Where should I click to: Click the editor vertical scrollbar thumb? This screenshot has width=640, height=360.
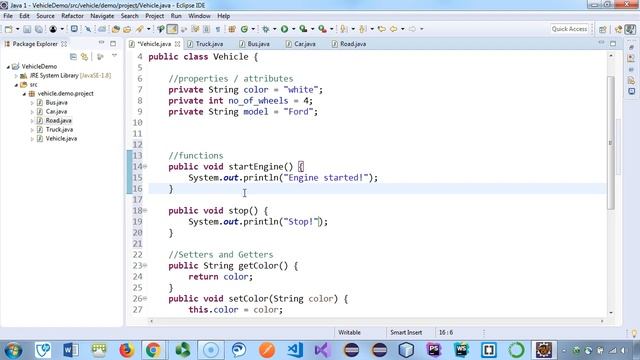611,143
